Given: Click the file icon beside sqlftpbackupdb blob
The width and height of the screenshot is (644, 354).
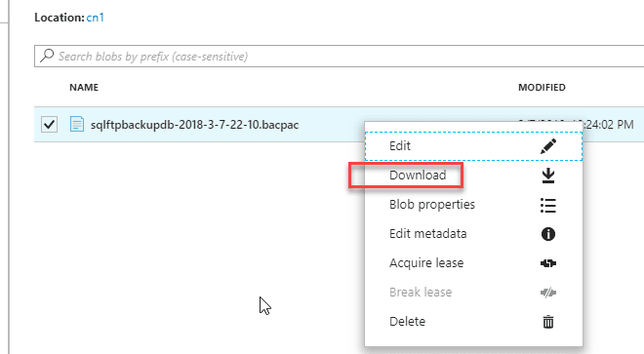Looking at the screenshot, I should coord(77,124).
